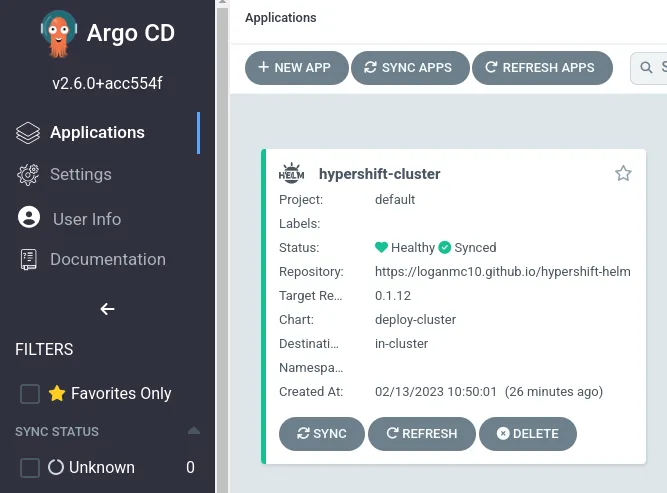This screenshot has width=667, height=493.
Task: Open Documentation in the sidebar
Action: point(107,259)
